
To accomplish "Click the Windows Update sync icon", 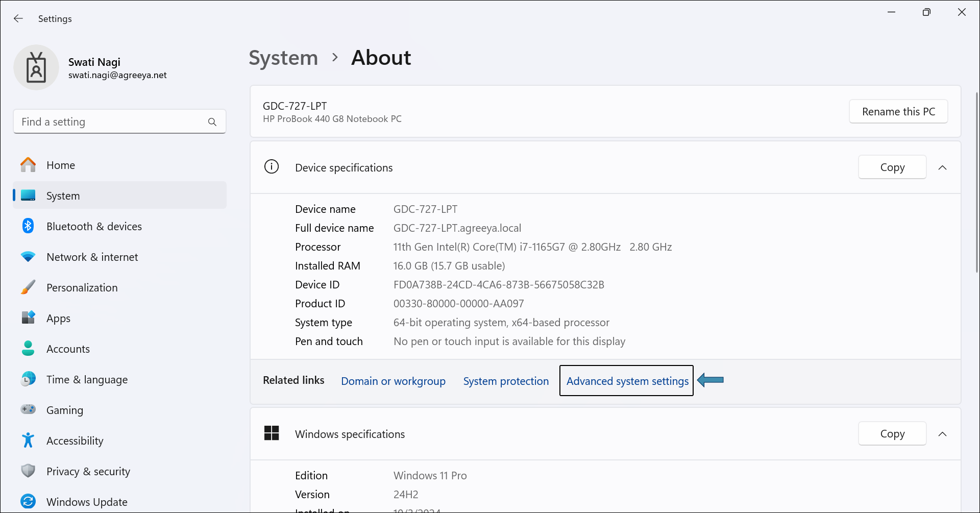I will 28,501.
